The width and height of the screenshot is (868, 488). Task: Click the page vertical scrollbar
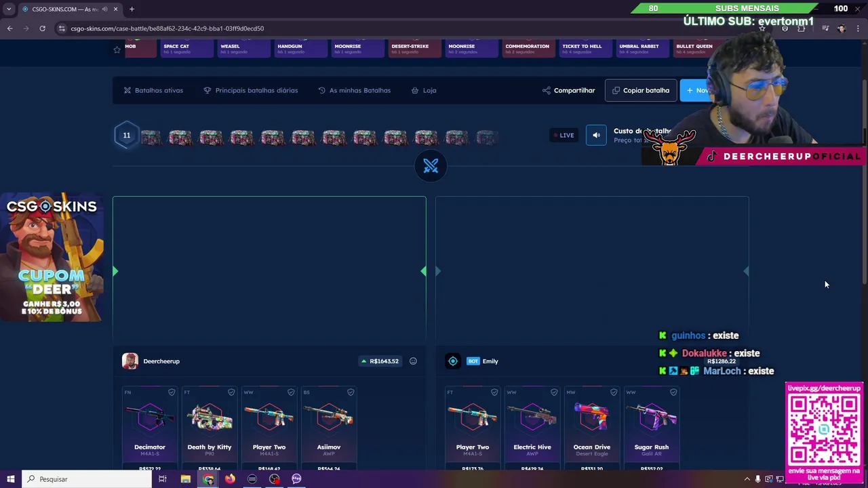(x=864, y=182)
